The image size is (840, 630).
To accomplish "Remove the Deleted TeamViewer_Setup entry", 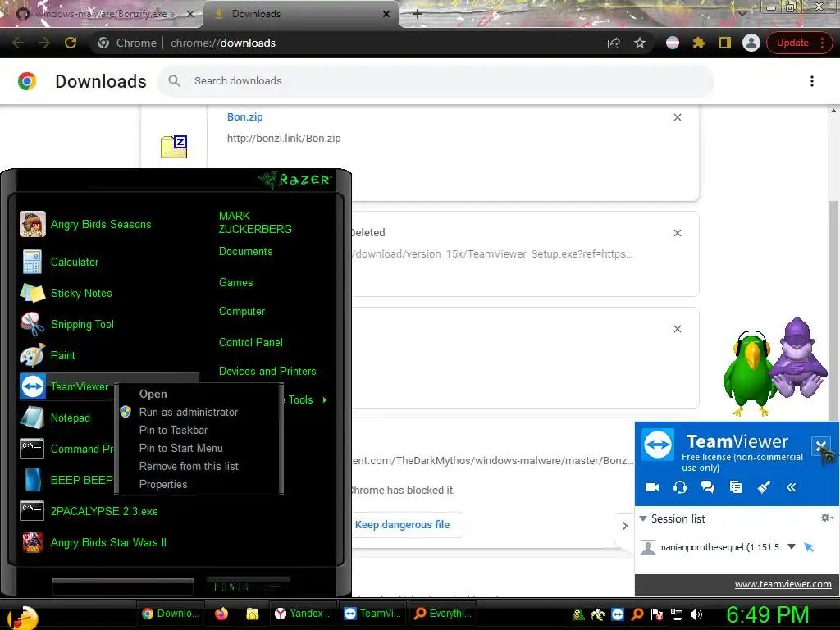I will click(677, 233).
